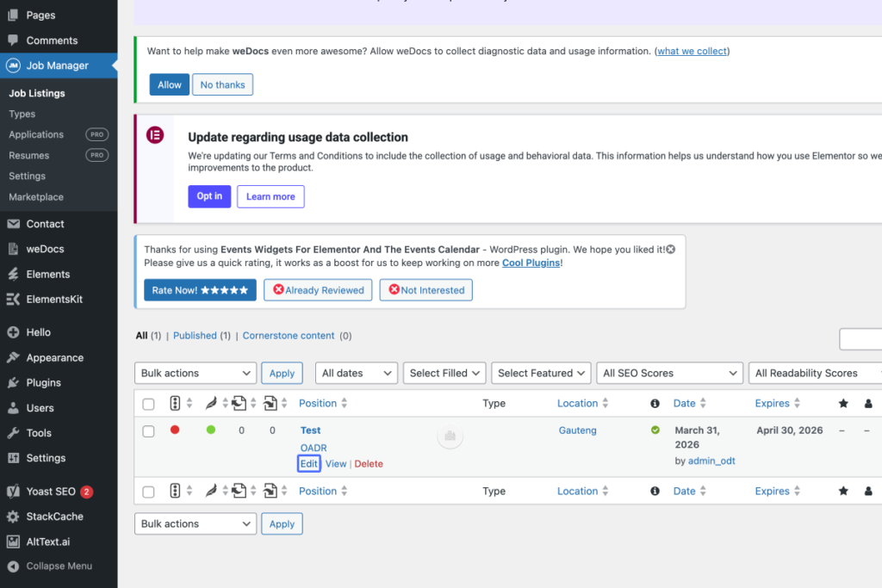
Task: Click the search input field
Action: click(860, 339)
